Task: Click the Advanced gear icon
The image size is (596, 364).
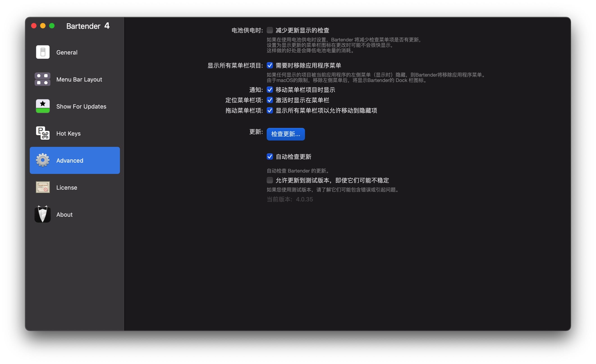Action: pyautogui.click(x=43, y=160)
